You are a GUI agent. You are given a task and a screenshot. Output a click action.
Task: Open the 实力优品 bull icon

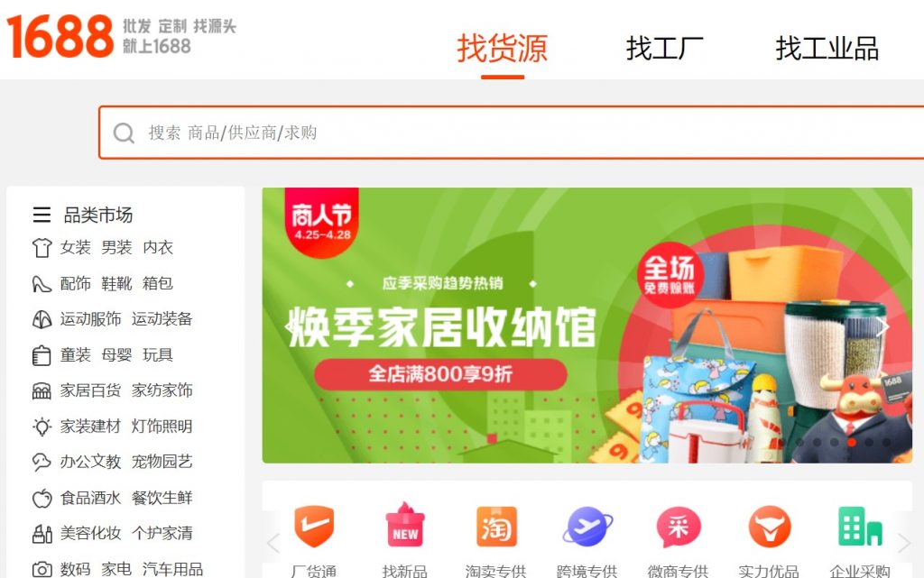coord(769,527)
